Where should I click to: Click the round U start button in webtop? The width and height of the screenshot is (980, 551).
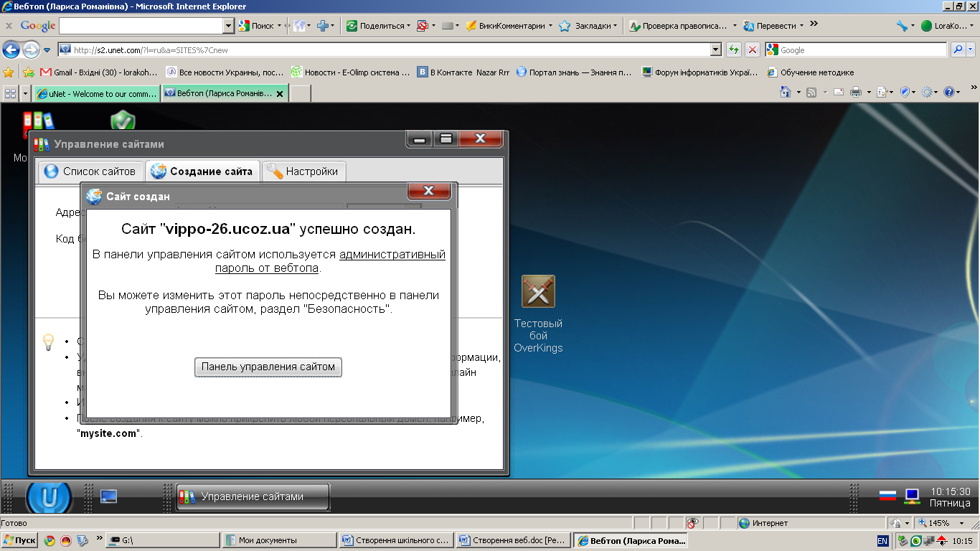[x=49, y=496]
